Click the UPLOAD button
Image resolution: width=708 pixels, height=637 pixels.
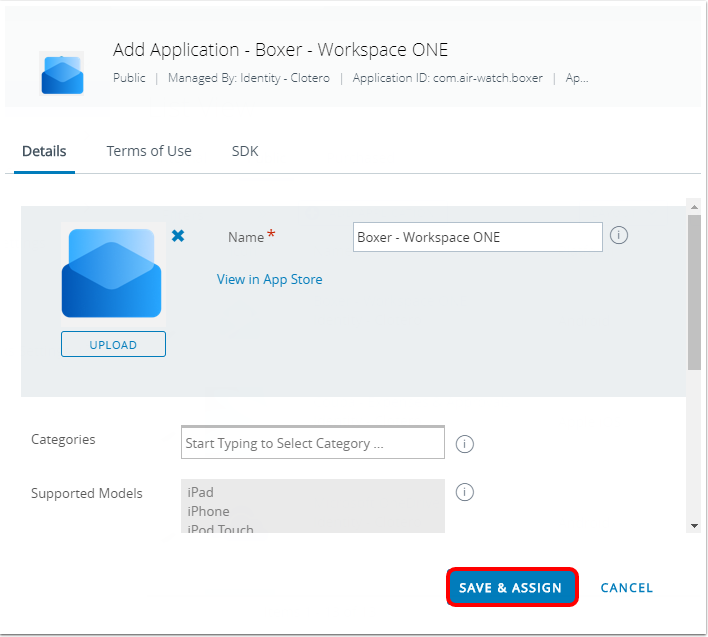click(x=113, y=345)
